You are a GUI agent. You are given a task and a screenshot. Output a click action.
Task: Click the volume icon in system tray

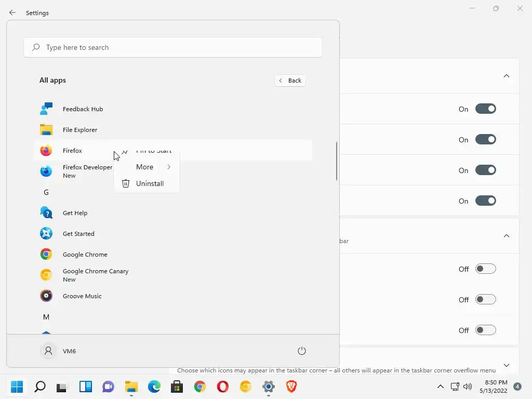468,387
